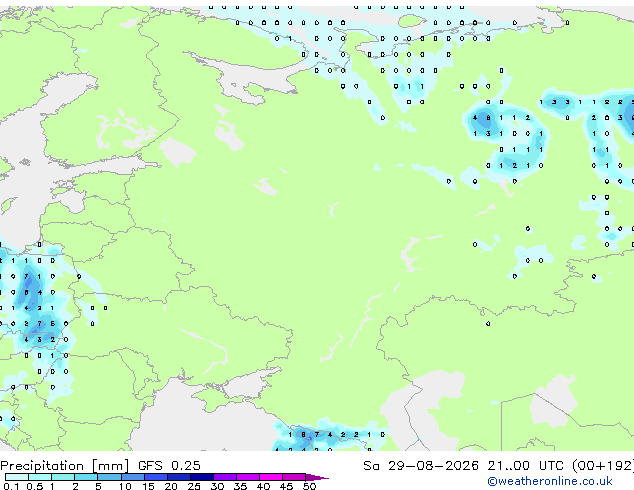Click the Precipitation [mm] title text
This screenshot has width=634, height=490.
(x=65, y=466)
